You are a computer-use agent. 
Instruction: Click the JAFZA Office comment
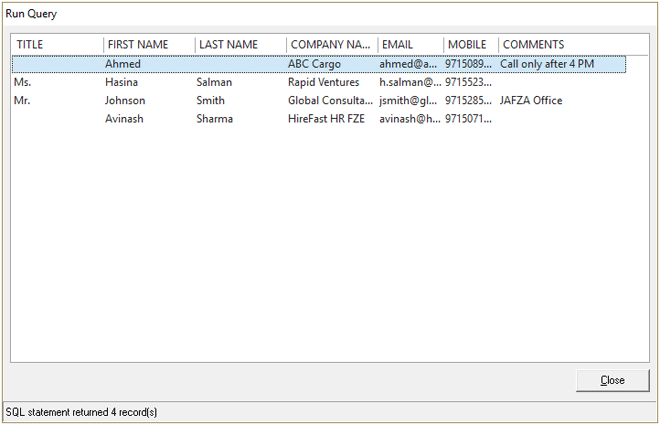coord(531,101)
